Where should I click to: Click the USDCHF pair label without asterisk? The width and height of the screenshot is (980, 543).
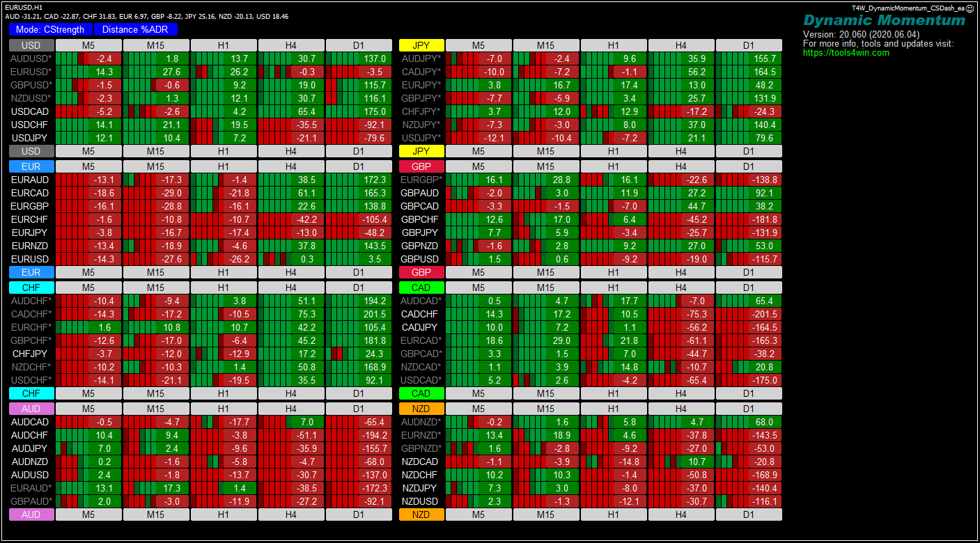click(x=29, y=125)
